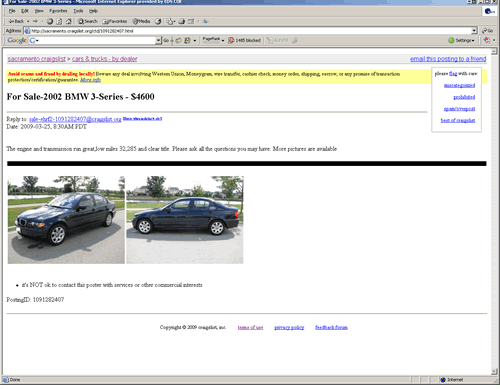Open the Address bar URL dropdown
Viewport: 500px width, 389px height.
coord(474,31)
